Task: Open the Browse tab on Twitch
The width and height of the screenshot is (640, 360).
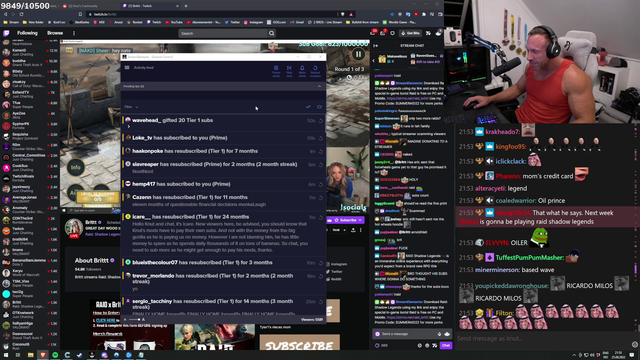Action: (55, 33)
